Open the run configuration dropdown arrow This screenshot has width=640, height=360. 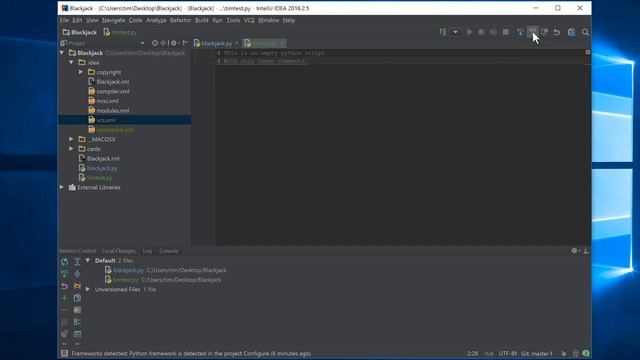(455, 32)
